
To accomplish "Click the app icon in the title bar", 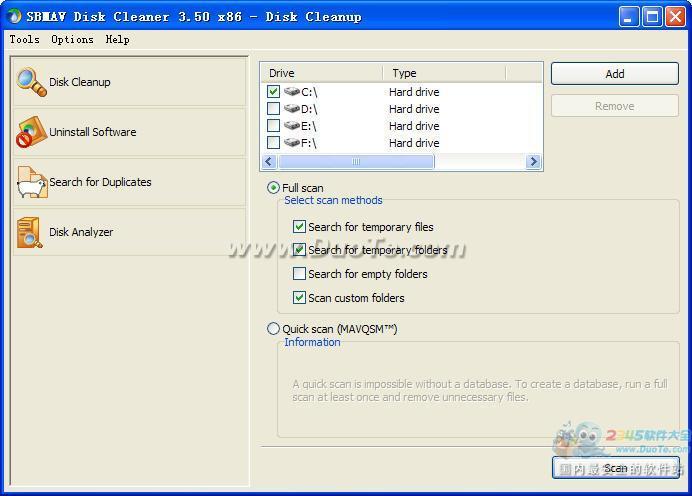I will [14, 16].
